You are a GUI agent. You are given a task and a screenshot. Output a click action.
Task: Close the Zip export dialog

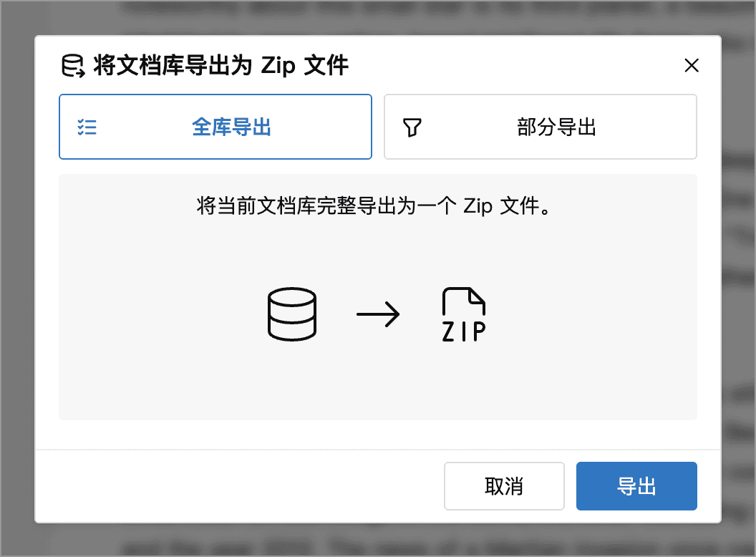click(692, 65)
